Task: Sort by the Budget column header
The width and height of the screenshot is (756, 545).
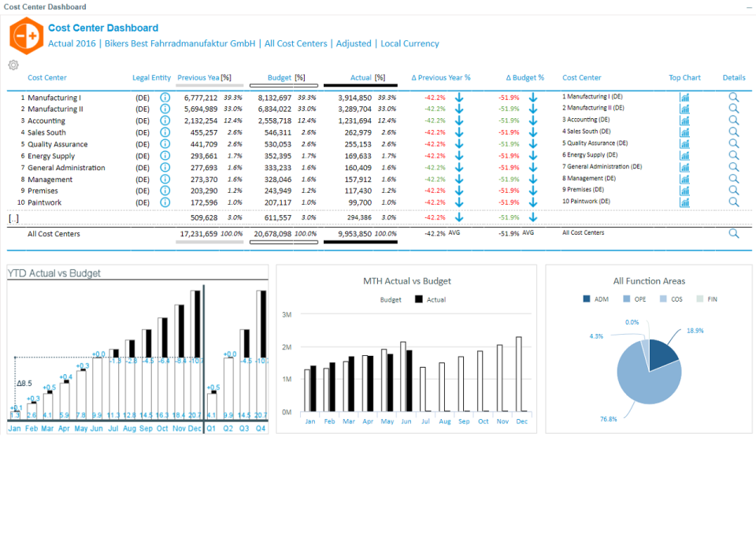Action: coord(280,77)
